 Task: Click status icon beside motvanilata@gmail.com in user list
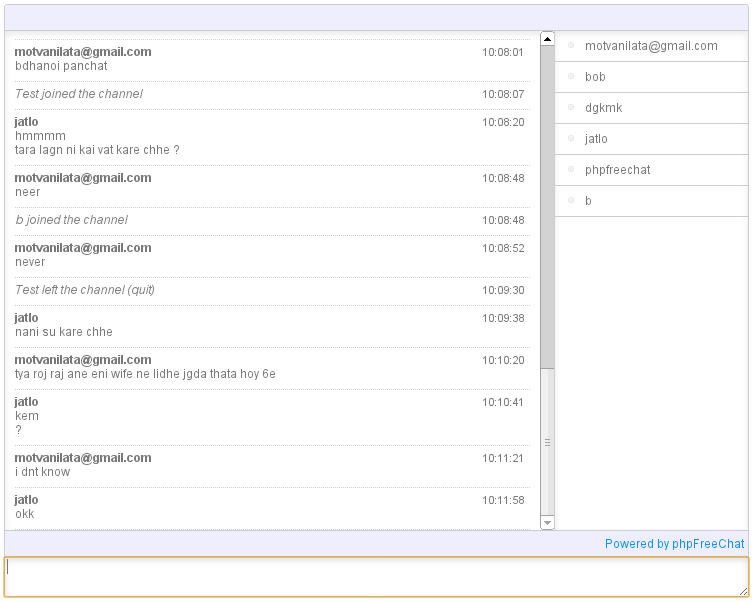click(x=571, y=46)
